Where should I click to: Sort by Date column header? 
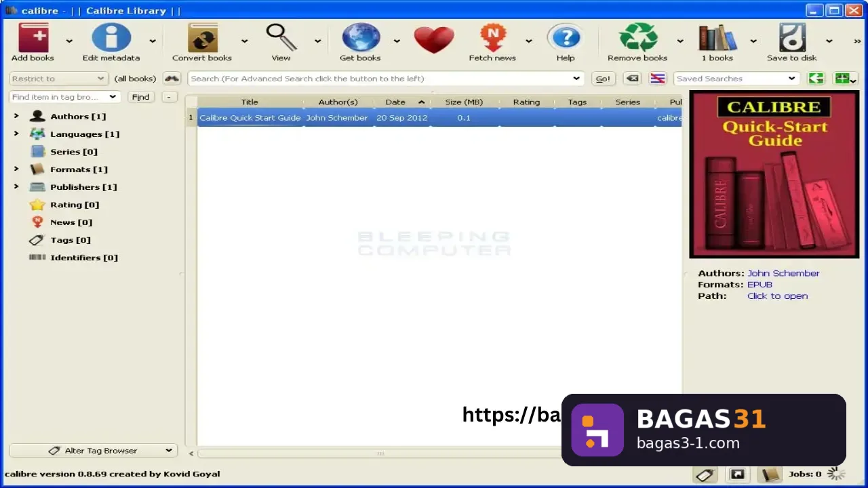coord(401,102)
